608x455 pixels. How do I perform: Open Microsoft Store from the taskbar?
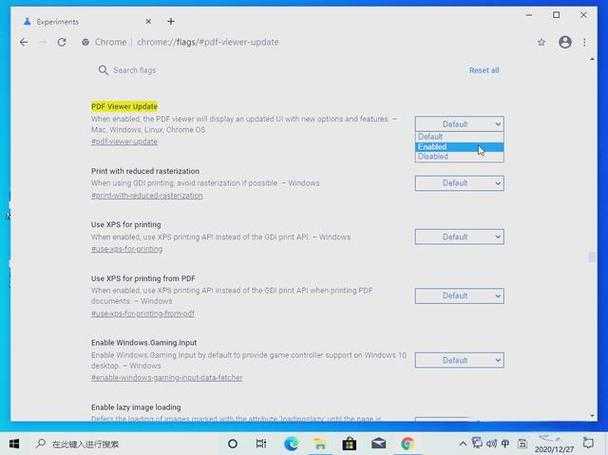pyautogui.click(x=349, y=444)
